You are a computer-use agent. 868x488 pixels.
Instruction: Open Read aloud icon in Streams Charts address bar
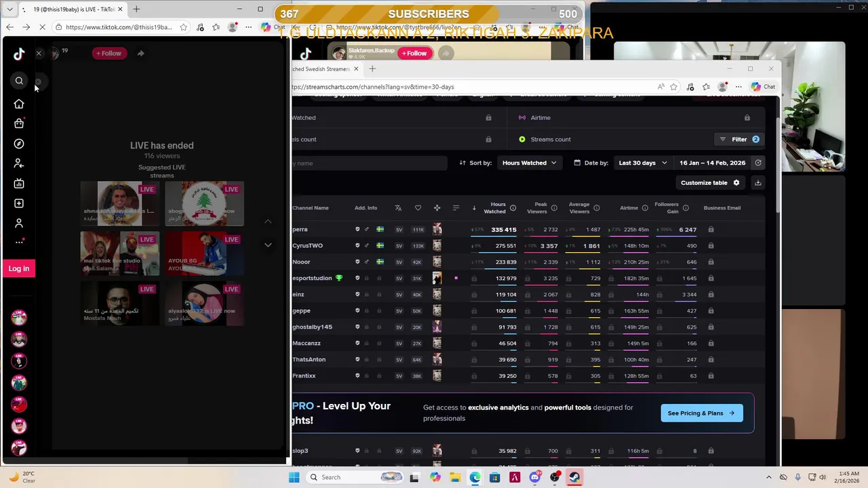[660, 87]
